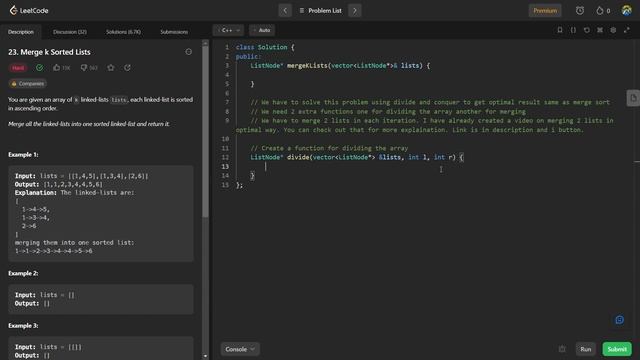The width and height of the screenshot is (640, 360).
Task: Open the Auto dropdown
Action: (262, 30)
